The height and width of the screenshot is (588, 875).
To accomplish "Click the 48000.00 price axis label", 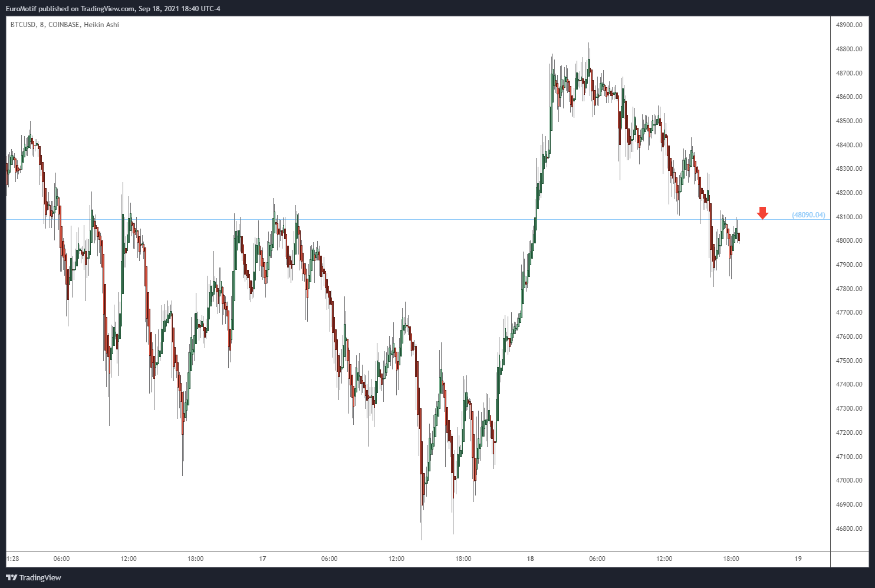I will coord(849,240).
